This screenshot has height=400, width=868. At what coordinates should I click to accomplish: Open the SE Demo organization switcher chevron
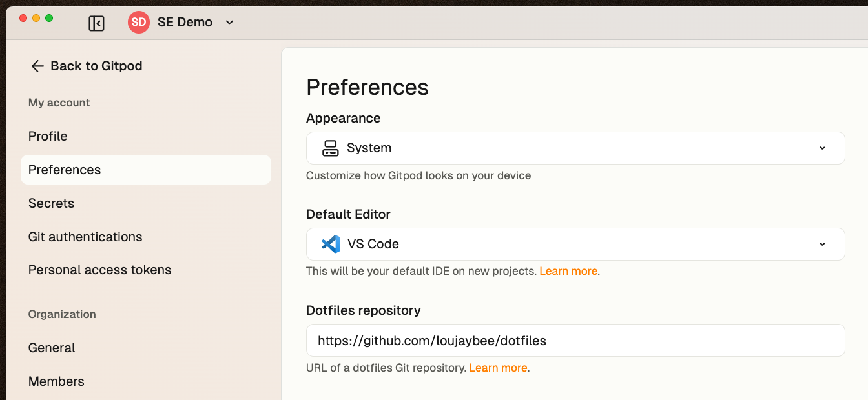(x=229, y=23)
